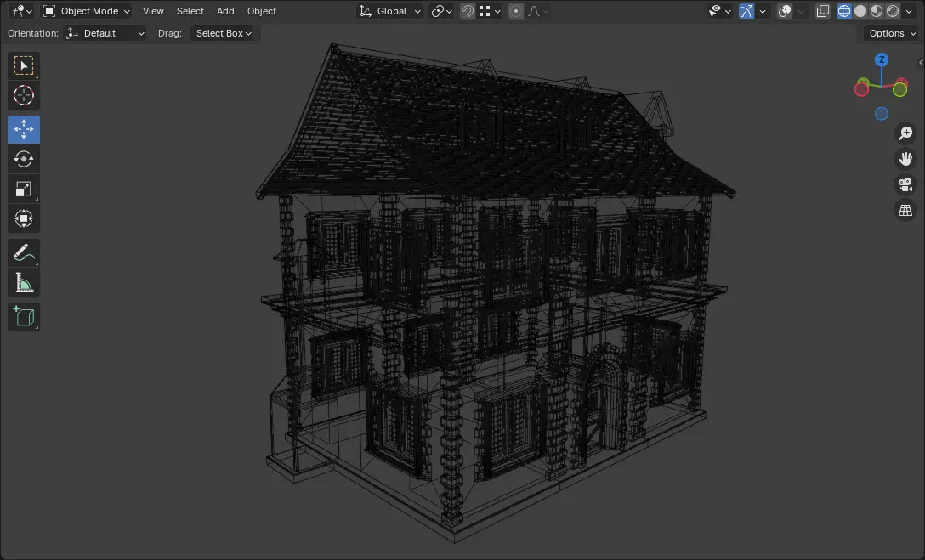Toggle viewport gizmos
The image size is (925, 560).
(746, 11)
